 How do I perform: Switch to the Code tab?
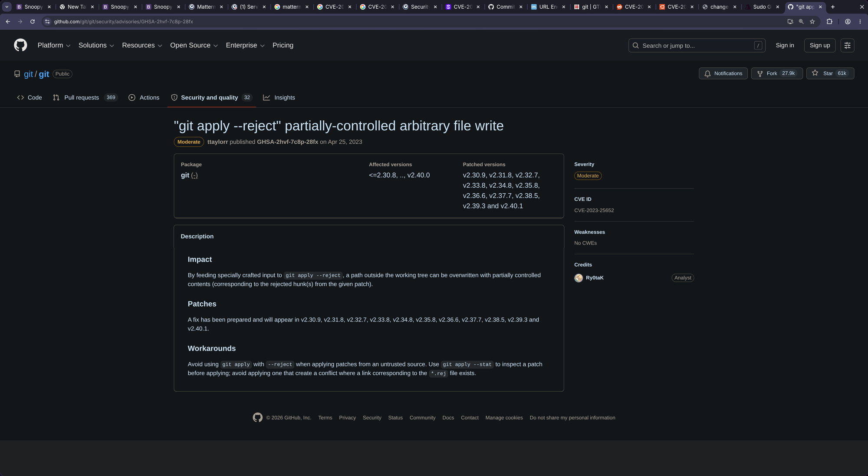(x=30, y=98)
